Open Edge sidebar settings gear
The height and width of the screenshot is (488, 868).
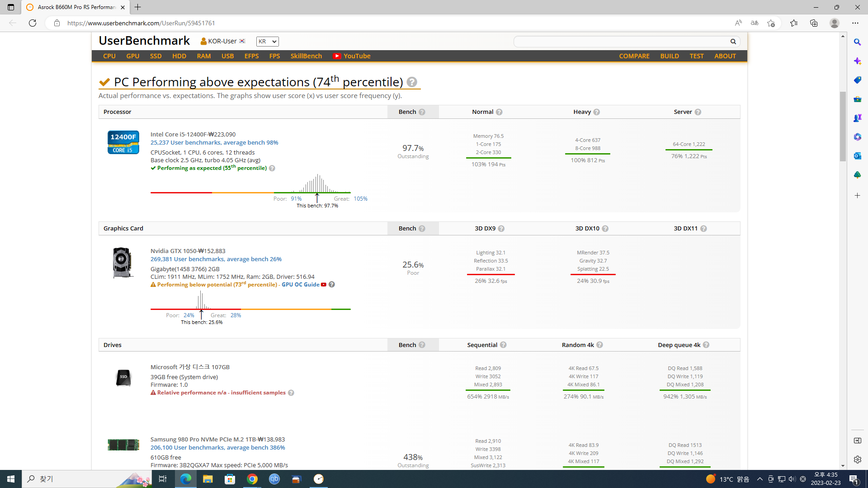pyautogui.click(x=857, y=460)
